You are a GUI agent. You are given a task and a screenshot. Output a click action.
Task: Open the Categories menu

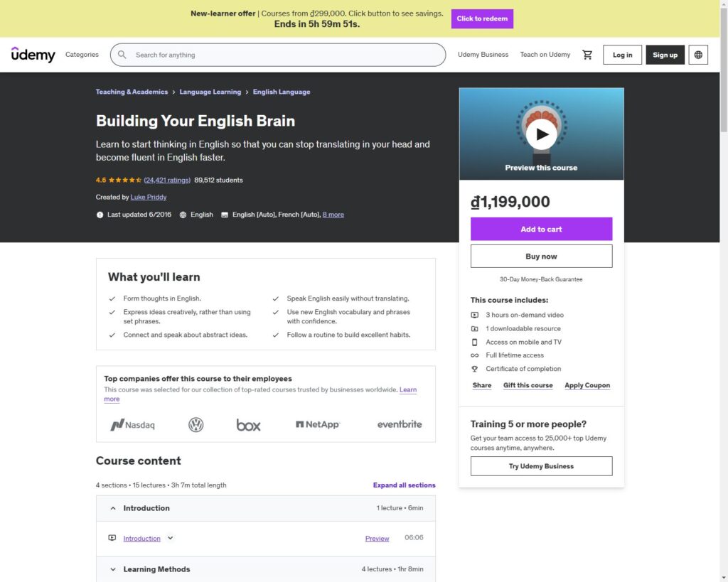82,55
